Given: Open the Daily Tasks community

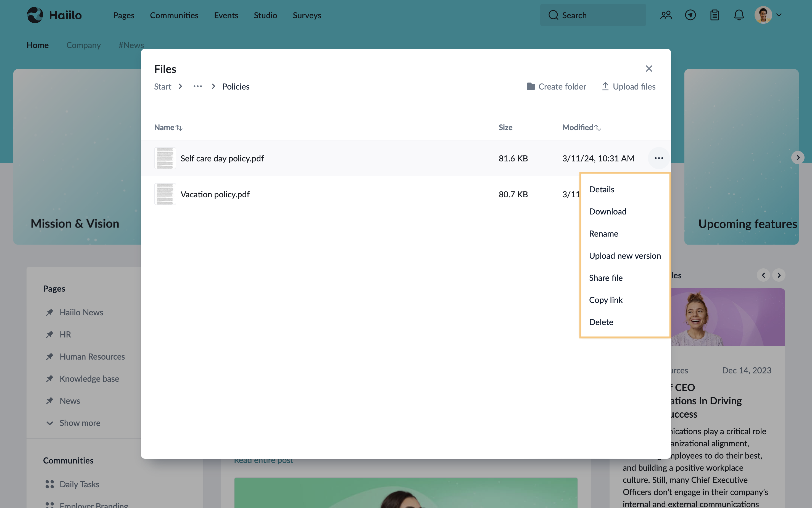Looking at the screenshot, I should tap(80, 484).
